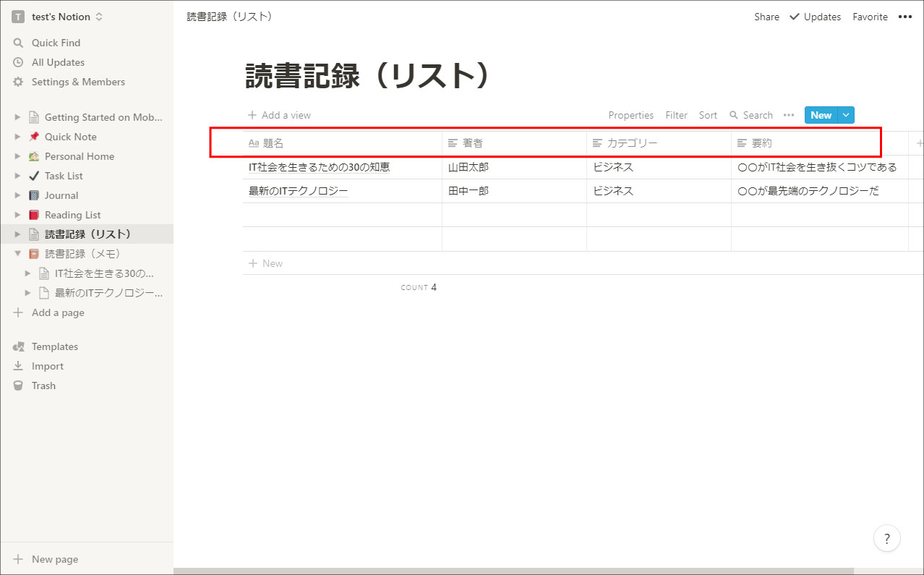Click Add a view
This screenshot has width=924, height=575.
pyautogui.click(x=279, y=115)
